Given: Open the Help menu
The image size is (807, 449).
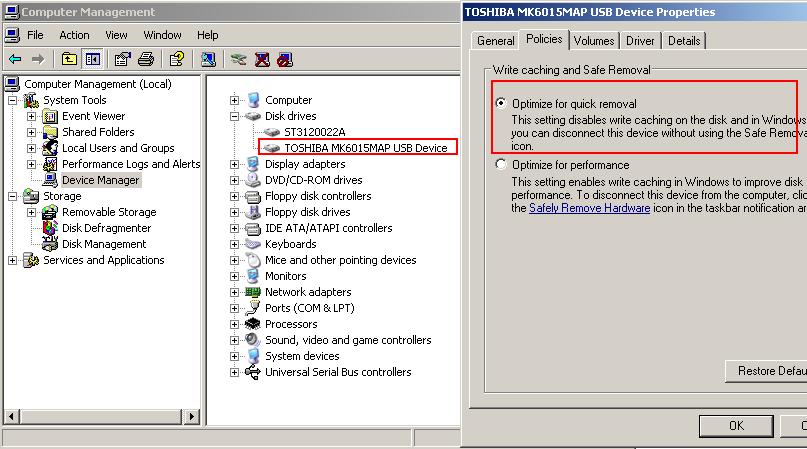Looking at the screenshot, I should (207, 35).
